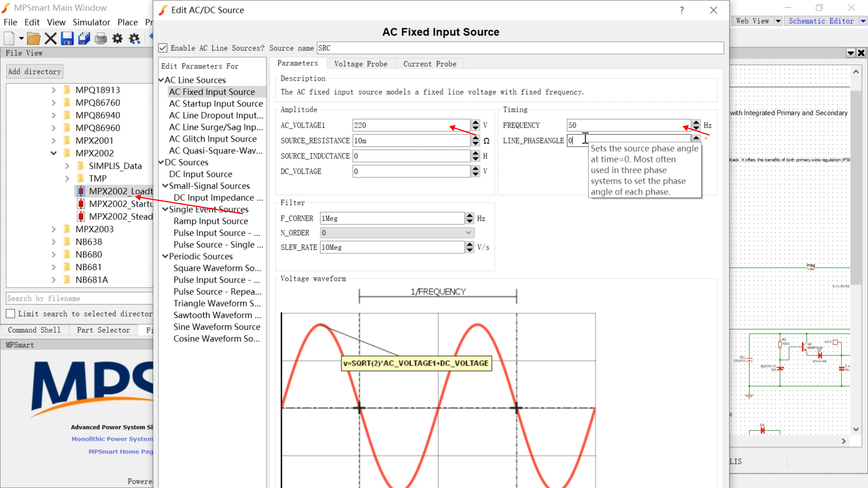Screen dimensions: 868x488
Task: Increase AC_VOLTAGE1 with the up spinner arrow
Action: (x=475, y=122)
